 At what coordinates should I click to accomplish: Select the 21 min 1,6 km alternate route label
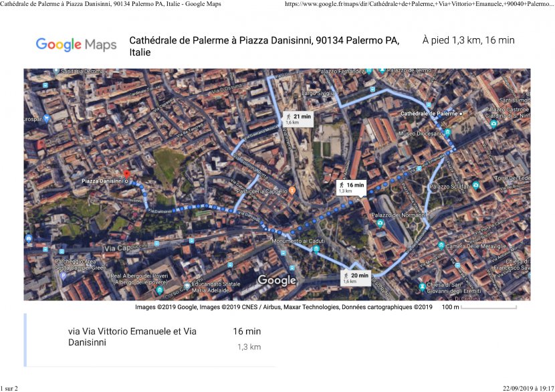point(298,119)
